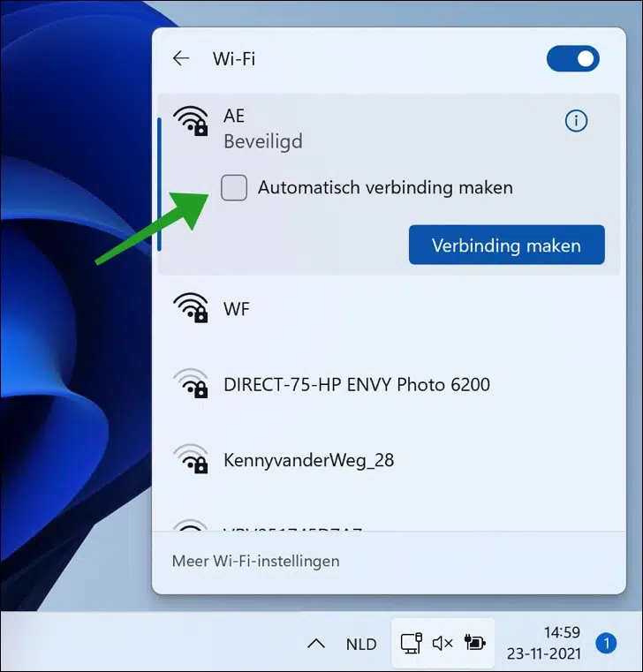
Task: Click the muted speaker icon in tray
Action: click(x=443, y=643)
